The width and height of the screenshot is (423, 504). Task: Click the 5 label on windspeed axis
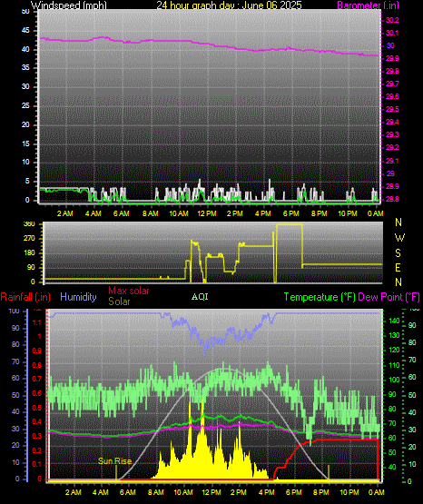coord(27,182)
